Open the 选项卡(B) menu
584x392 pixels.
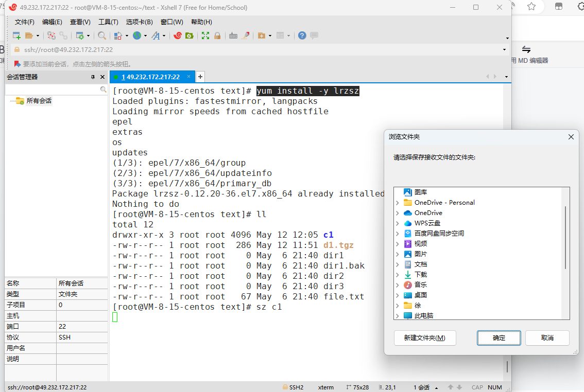pos(139,22)
